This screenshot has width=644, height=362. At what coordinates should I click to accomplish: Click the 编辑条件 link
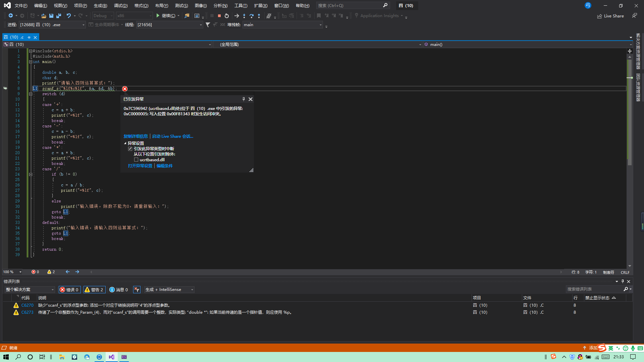pyautogui.click(x=164, y=166)
